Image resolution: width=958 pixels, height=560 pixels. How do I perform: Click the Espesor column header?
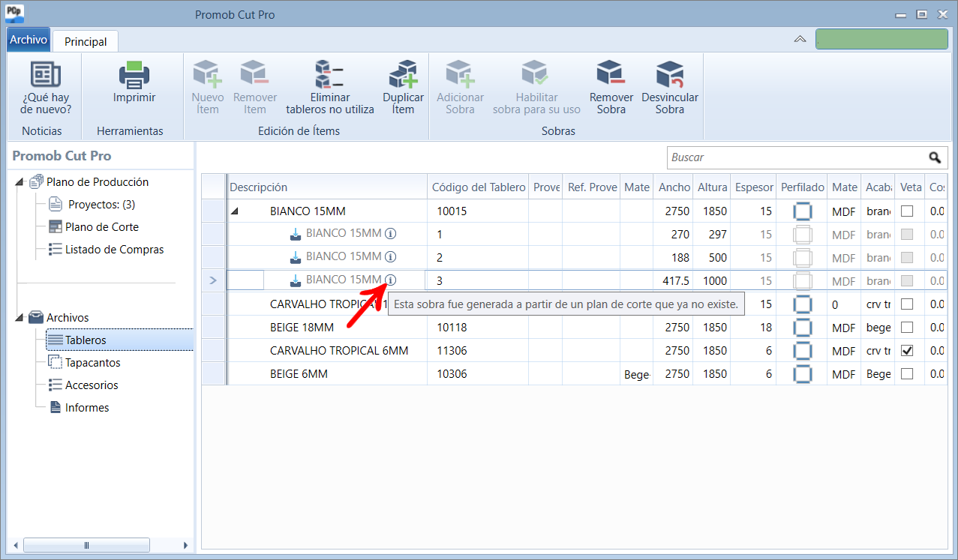pos(754,187)
